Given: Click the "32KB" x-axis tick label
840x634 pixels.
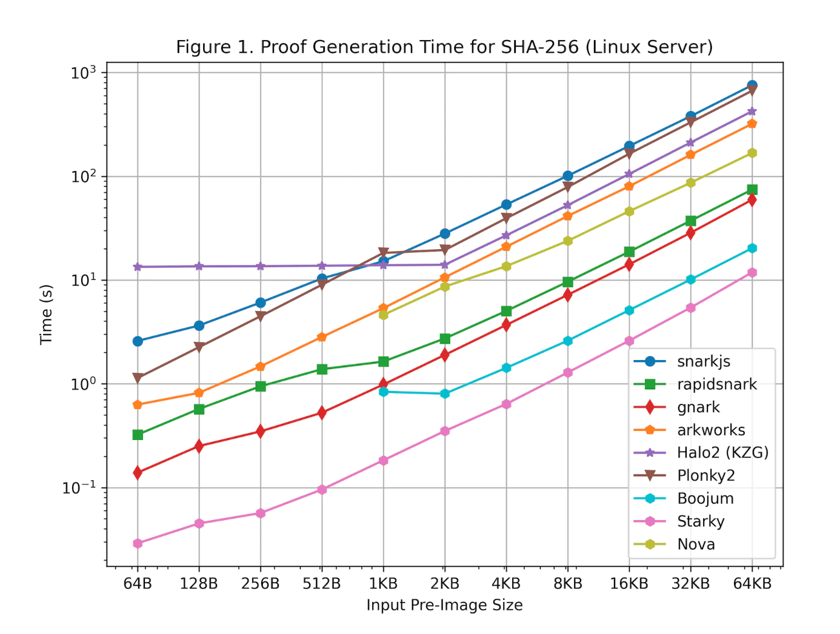Looking at the screenshot, I should [x=690, y=584].
